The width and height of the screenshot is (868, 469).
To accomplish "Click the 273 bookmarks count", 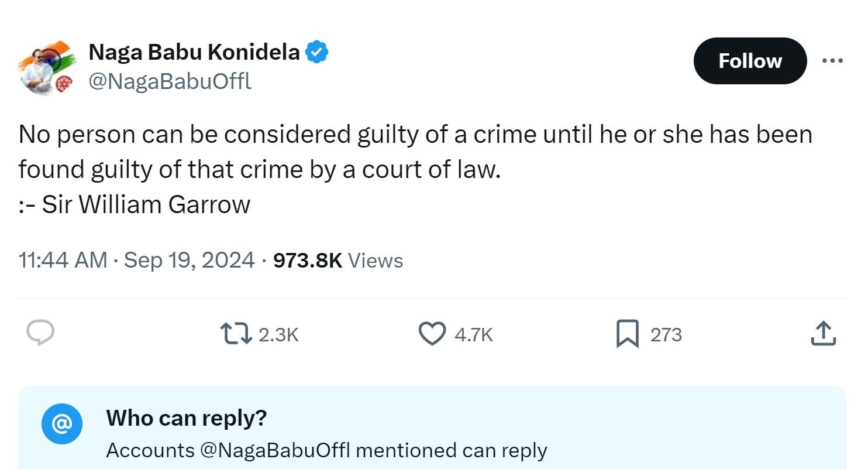I will [x=666, y=335].
